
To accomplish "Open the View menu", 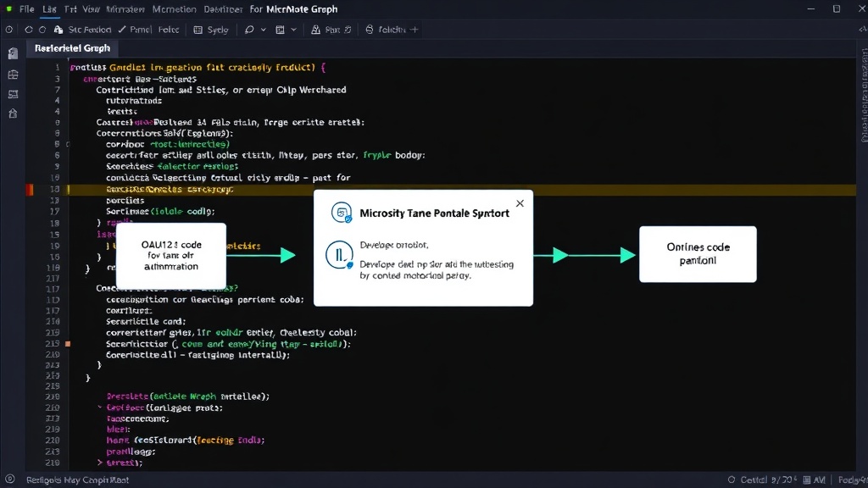I will [91, 9].
